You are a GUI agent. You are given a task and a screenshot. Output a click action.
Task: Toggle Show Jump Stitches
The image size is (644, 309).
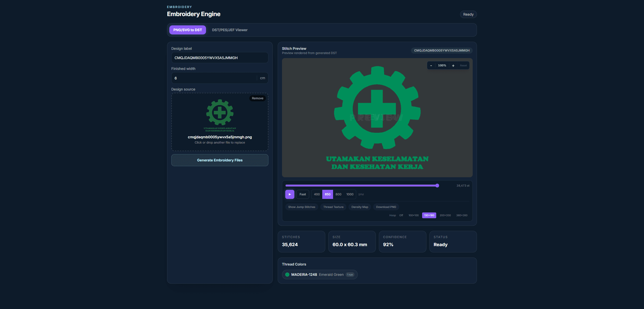tap(302, 207)
